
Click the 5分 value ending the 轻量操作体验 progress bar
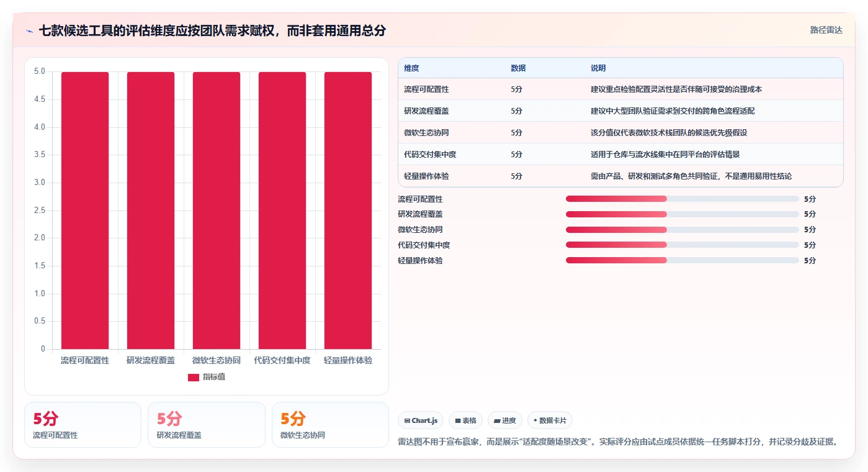[x=810, y=261]
